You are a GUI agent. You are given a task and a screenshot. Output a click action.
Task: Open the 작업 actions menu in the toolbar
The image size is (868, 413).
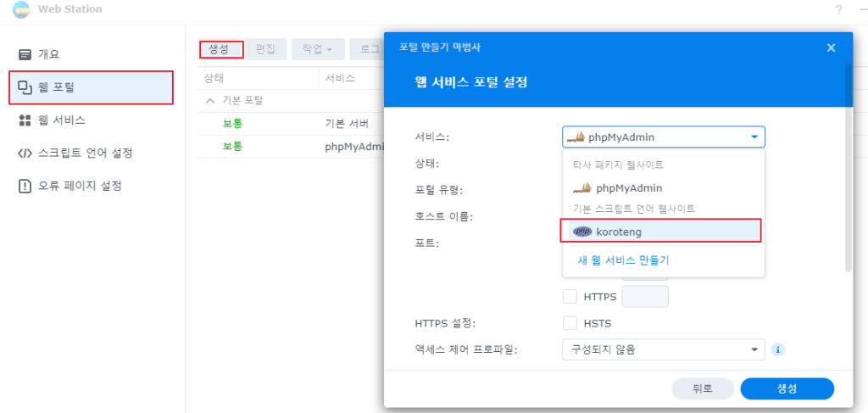[x=318, y=49]
